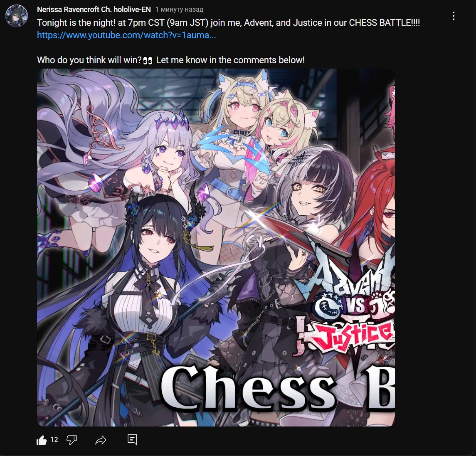476x456 pixels.
Task: Share the post using the arrow icon
Action: pyautogui.click(x=101, y=440)
